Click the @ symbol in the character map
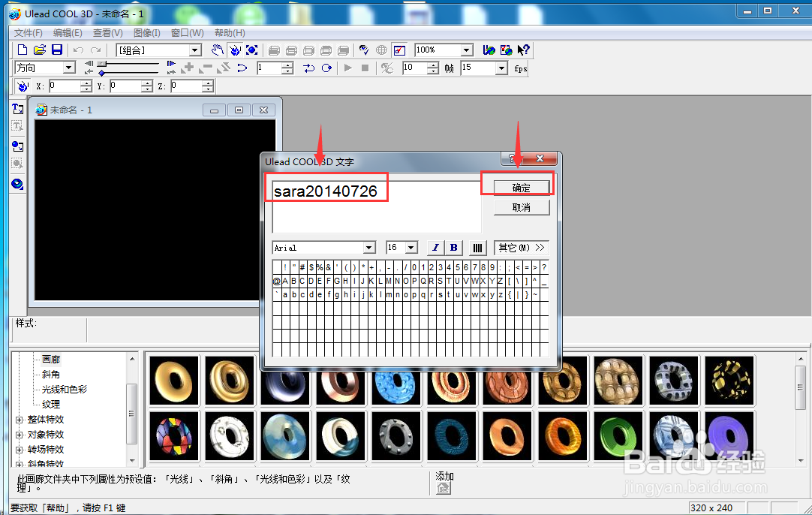812x515 pixels. coord(276,281)
